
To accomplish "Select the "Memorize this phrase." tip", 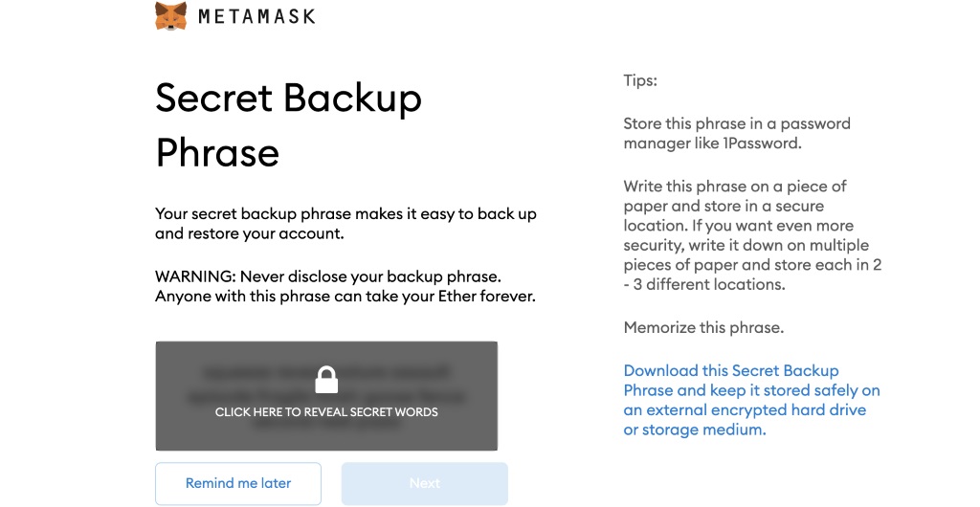I will click(703, 327).
